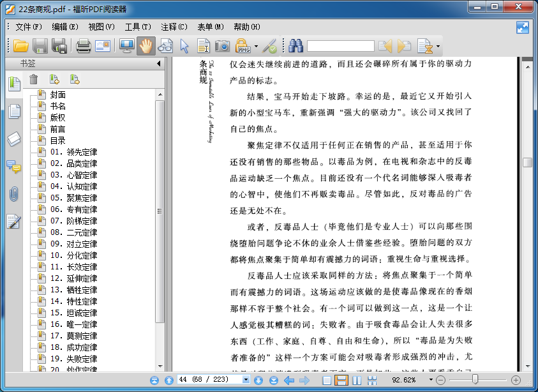Image resolution: width=538 pixels, height=392 pixels.
Task: Delete selected bookmark with trash icon
Action: point(34,79)
